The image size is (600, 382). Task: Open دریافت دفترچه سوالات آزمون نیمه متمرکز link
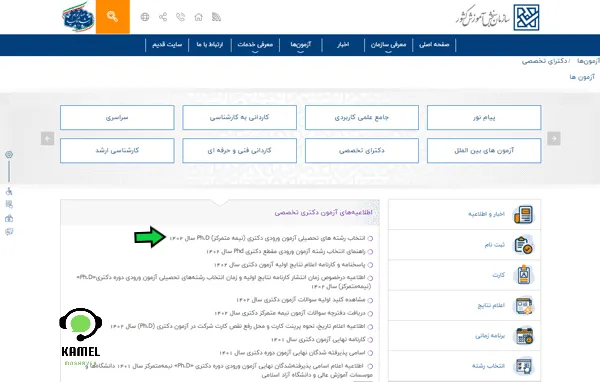(290, 313)
